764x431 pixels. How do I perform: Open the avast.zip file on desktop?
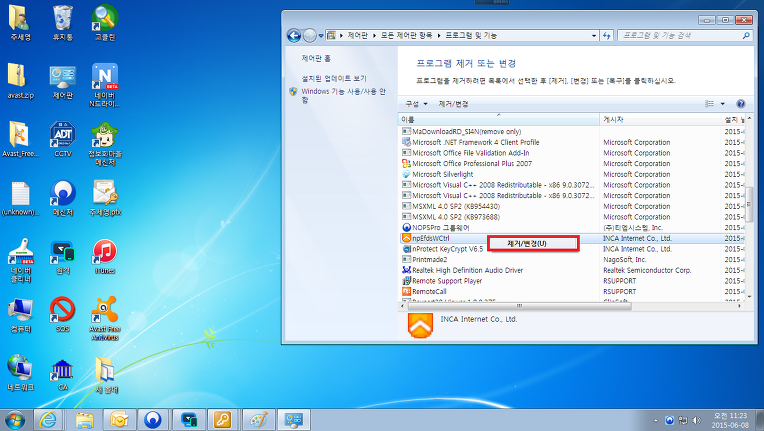pos(20,81)
